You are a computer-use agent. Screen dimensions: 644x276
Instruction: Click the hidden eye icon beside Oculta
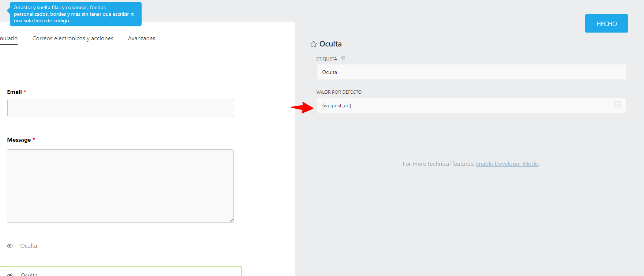[10, 246]
